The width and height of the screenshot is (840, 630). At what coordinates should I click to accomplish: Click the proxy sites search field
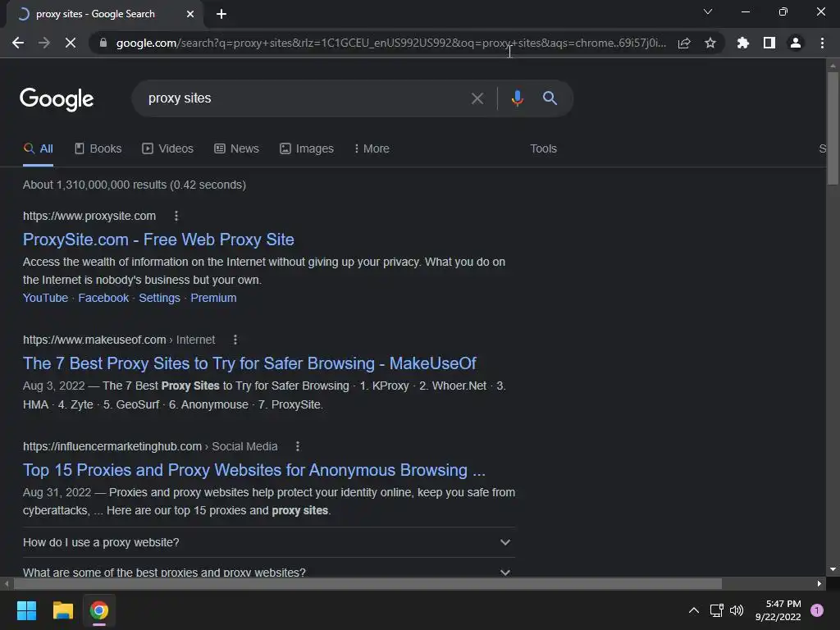point(305,98)
